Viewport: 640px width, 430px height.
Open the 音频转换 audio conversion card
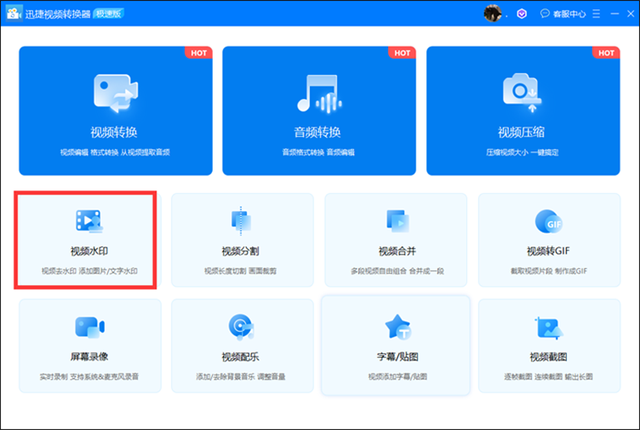tap(319, 110)
